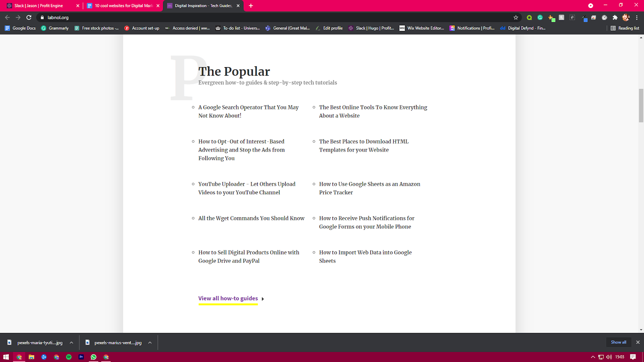Open the downloaded pexels-maria-tyuti jpg file

click(35, 343)
